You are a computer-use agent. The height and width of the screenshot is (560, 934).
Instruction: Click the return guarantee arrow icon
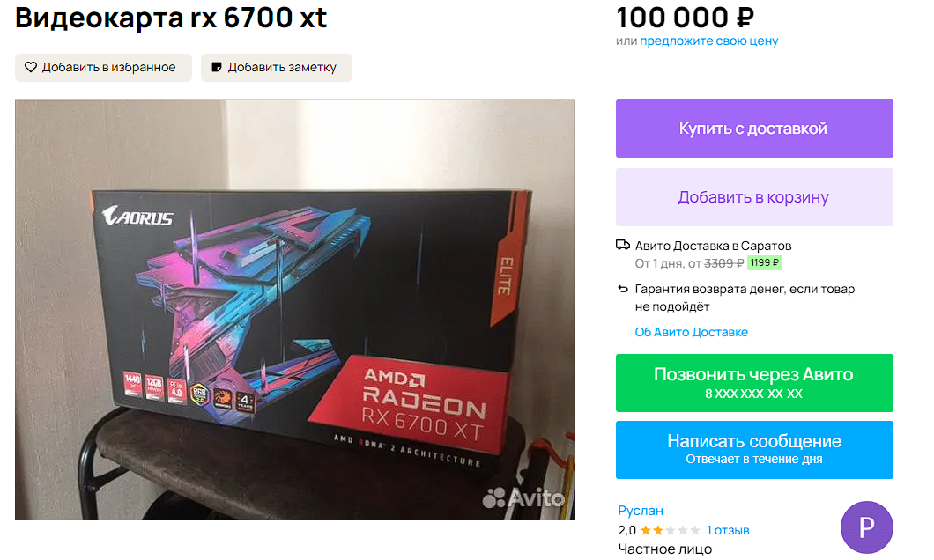[622, 289]
